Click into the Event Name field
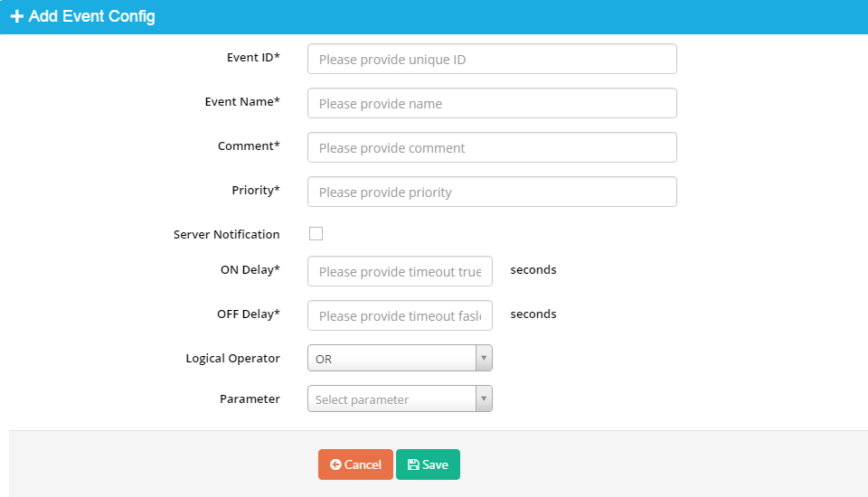The width and height of the screenshot is (868, 497). (x=492, y=103)
